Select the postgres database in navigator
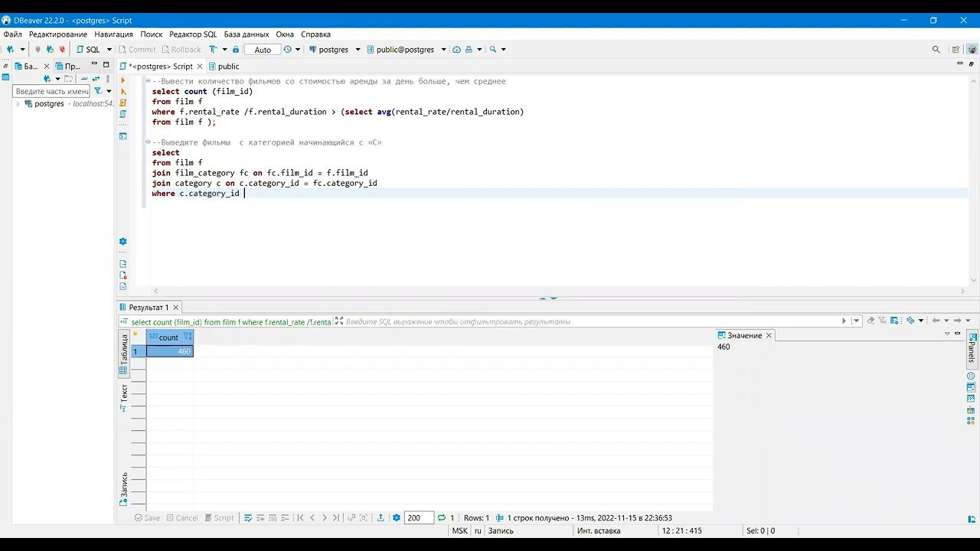Image resolution: width=980 pixels, height=551 pixels. (x=49, y=103)
